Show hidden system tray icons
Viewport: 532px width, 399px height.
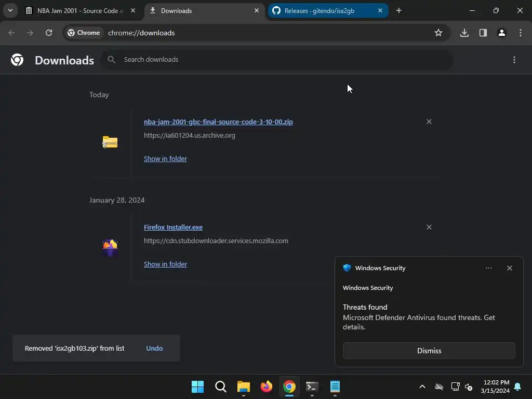pyautogui.click(x=422, y=387)
